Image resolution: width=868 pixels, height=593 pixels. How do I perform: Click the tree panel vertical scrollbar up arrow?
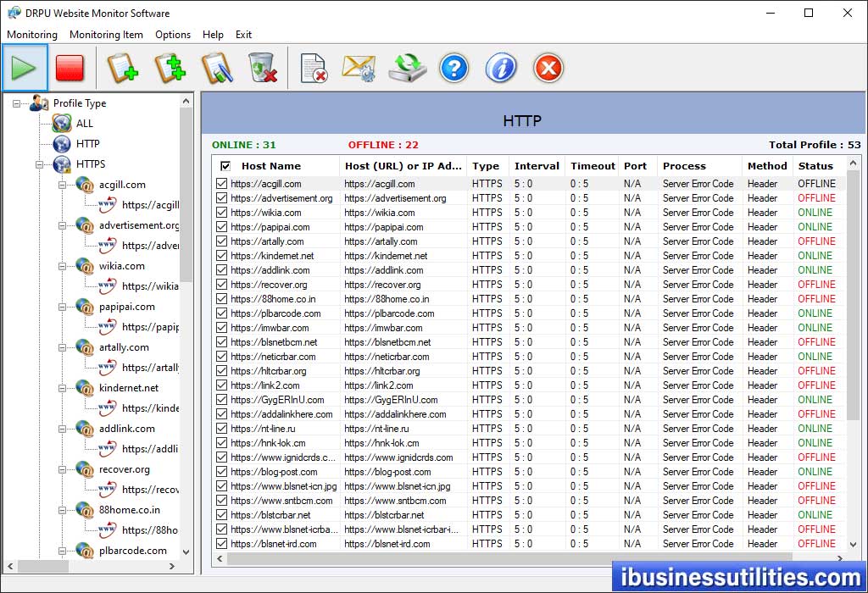tap(186, 101)
